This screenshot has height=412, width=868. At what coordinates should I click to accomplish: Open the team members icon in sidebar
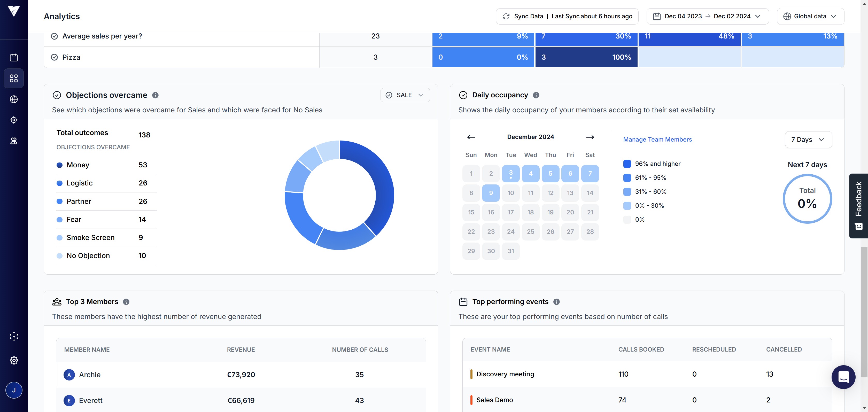(14, 141)
